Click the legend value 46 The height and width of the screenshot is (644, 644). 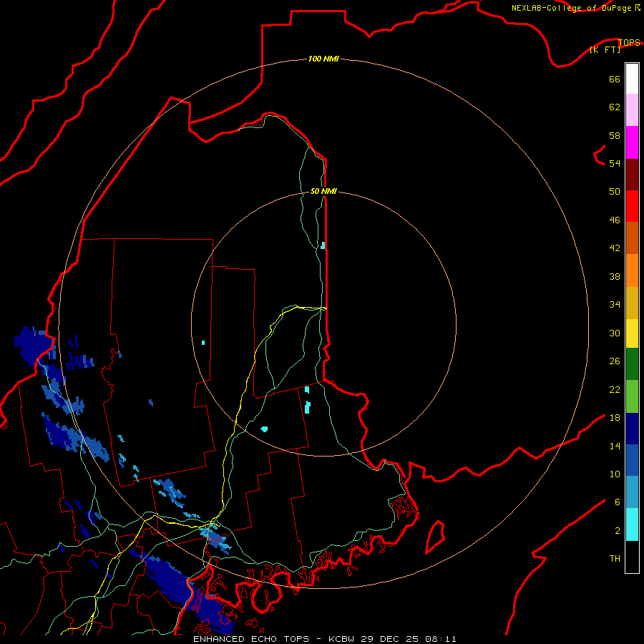(x=615, y=220)
